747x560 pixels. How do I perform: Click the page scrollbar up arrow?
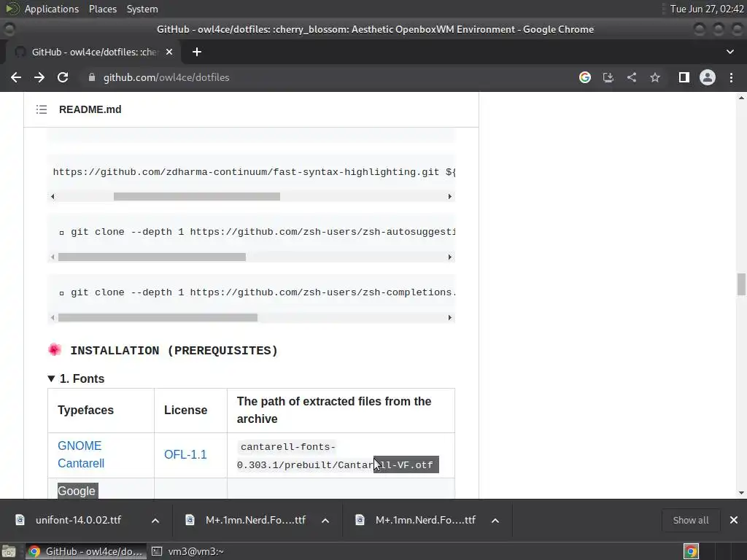[x=741, y=98]
